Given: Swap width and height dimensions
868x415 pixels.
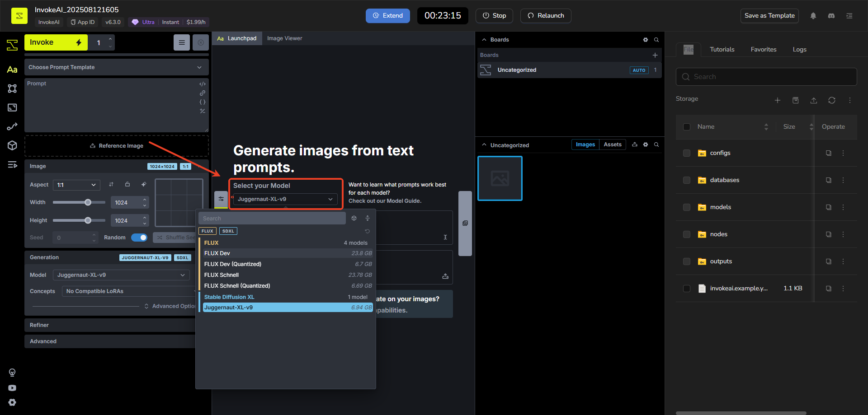Looking at the screenshot, I should tap(111, 184).
